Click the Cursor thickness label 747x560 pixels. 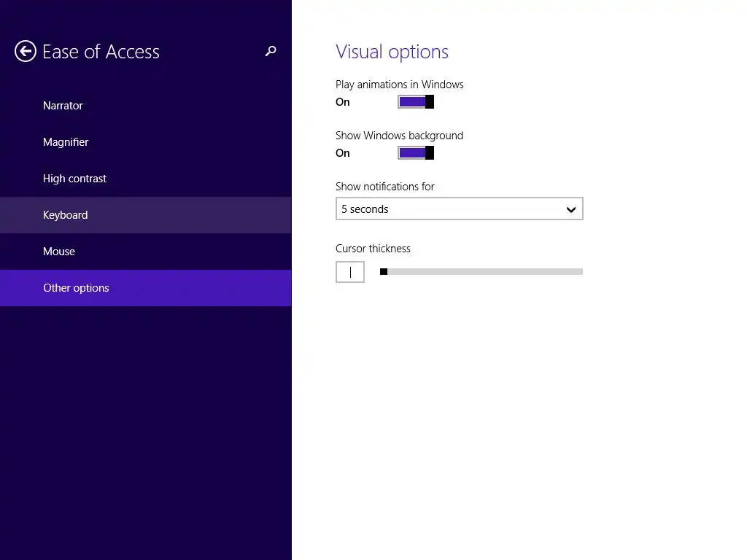373,249
